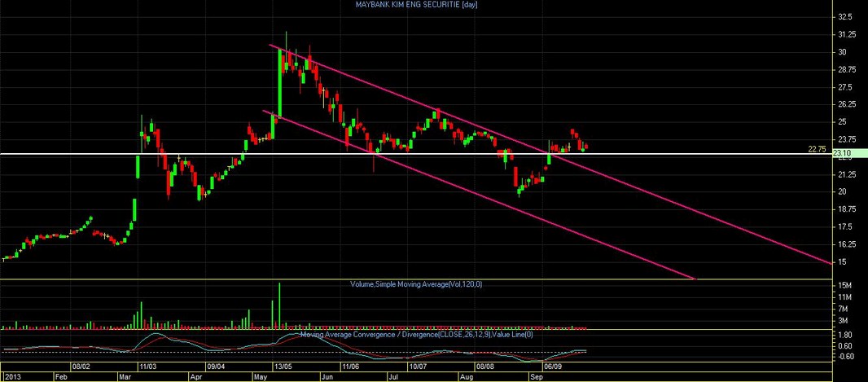The image size is (868, 382).
Task: Click the 23.75 price axis label
Action: click(846, 139)
